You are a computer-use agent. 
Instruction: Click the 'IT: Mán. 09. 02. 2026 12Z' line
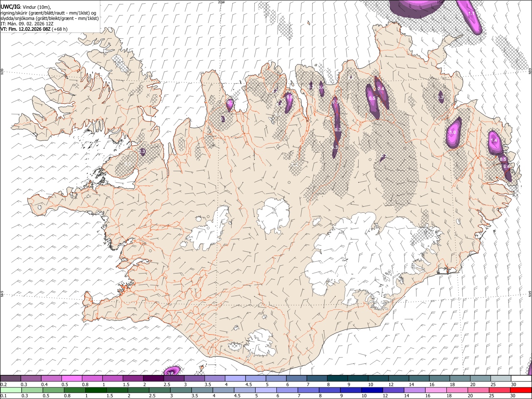(x=27, y=24)
